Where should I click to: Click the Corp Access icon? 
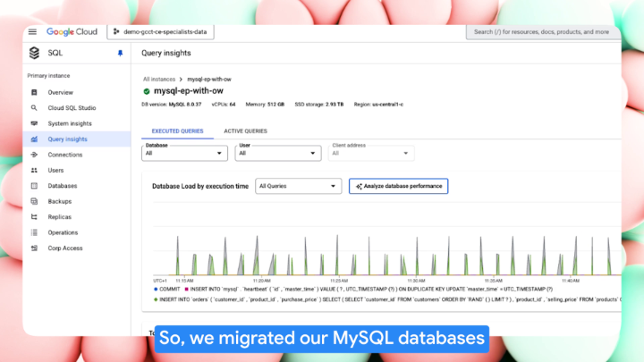pyautogui.click(x=34, y=248)
